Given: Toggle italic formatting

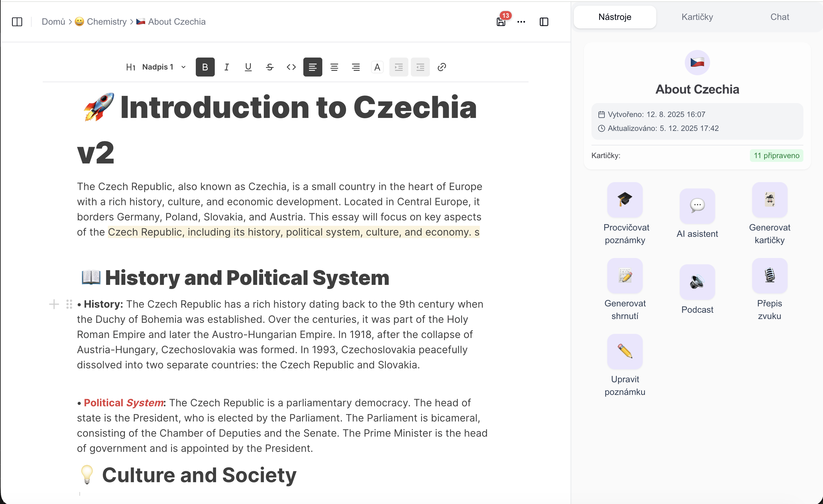Looking at the screenshot, I should click(226, 67).
